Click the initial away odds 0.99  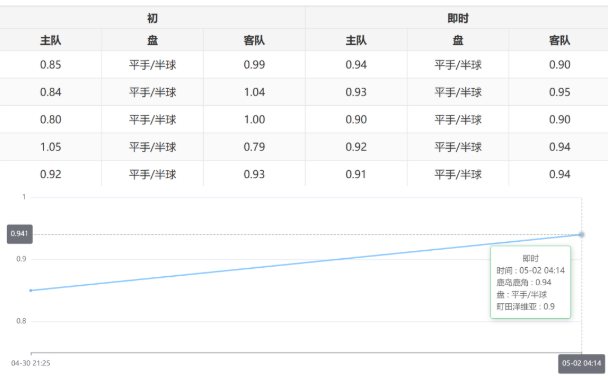254,65
